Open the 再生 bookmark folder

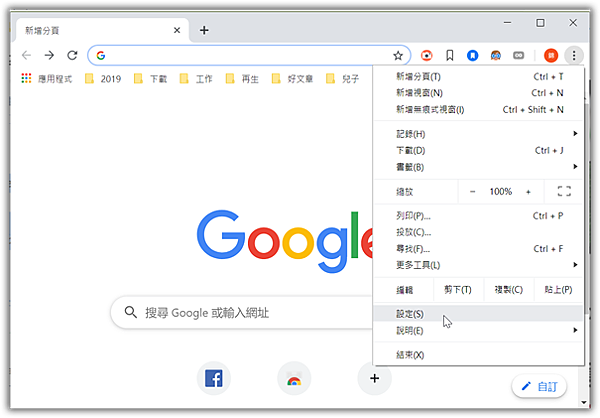click(242, 79)
